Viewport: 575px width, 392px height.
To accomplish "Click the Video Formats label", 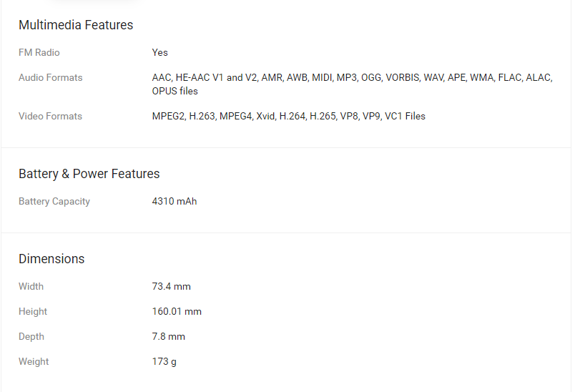I will pyautogui.click(x=50, y=116).
